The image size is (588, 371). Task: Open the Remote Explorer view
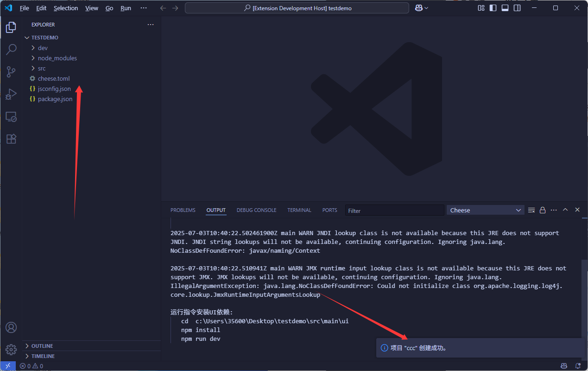coord(11,116)
